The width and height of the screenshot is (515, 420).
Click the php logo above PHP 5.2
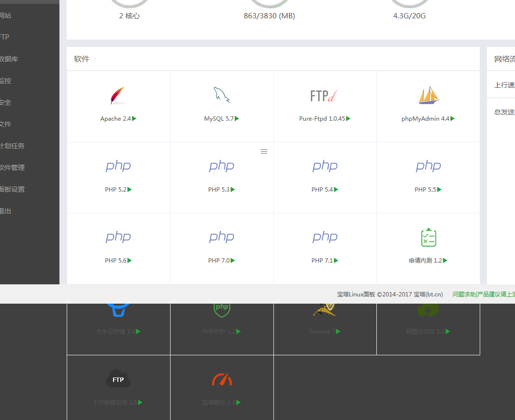118,166
